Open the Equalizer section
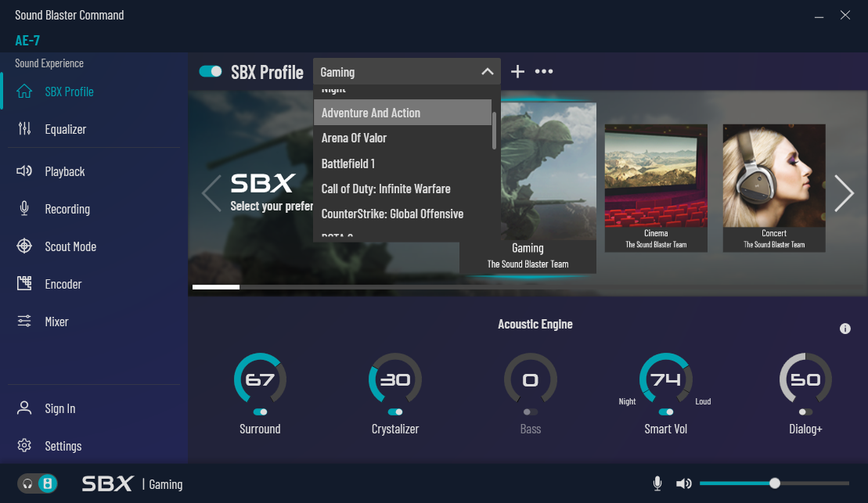 [66, 129]
